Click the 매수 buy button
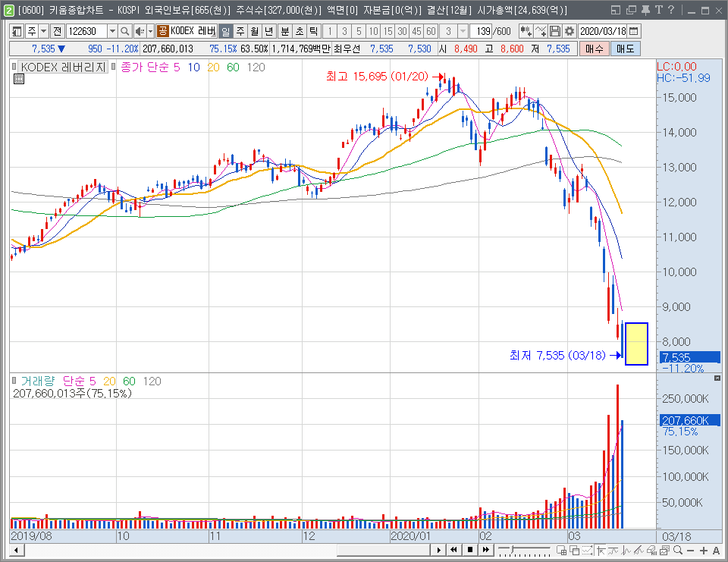 [x=595, y=49]
